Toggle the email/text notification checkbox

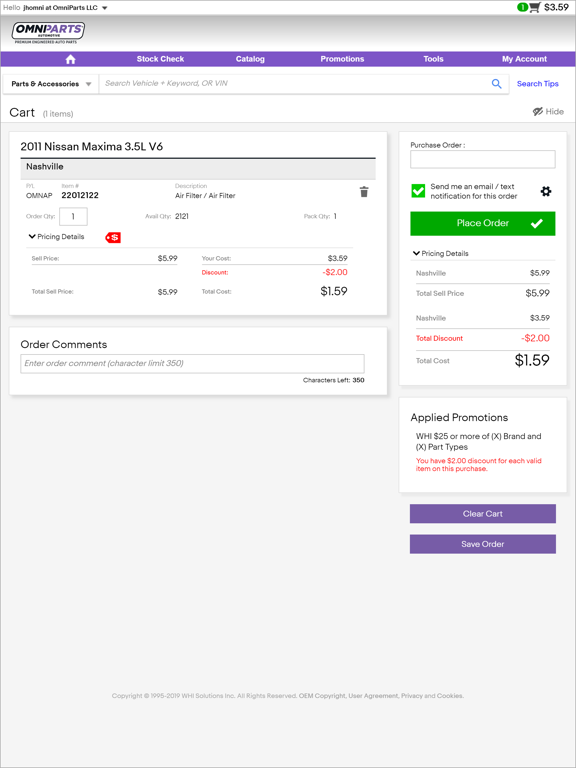(418, 191)
